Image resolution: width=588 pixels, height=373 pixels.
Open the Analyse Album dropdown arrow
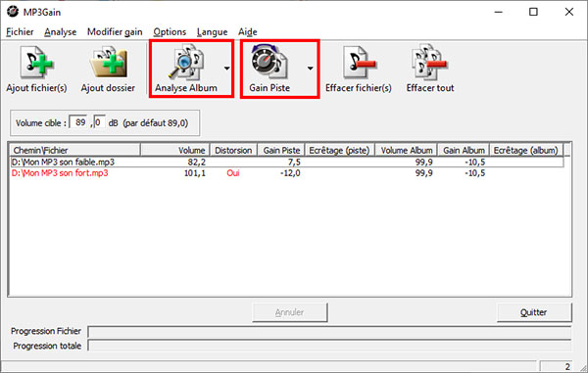pos(227,69)
